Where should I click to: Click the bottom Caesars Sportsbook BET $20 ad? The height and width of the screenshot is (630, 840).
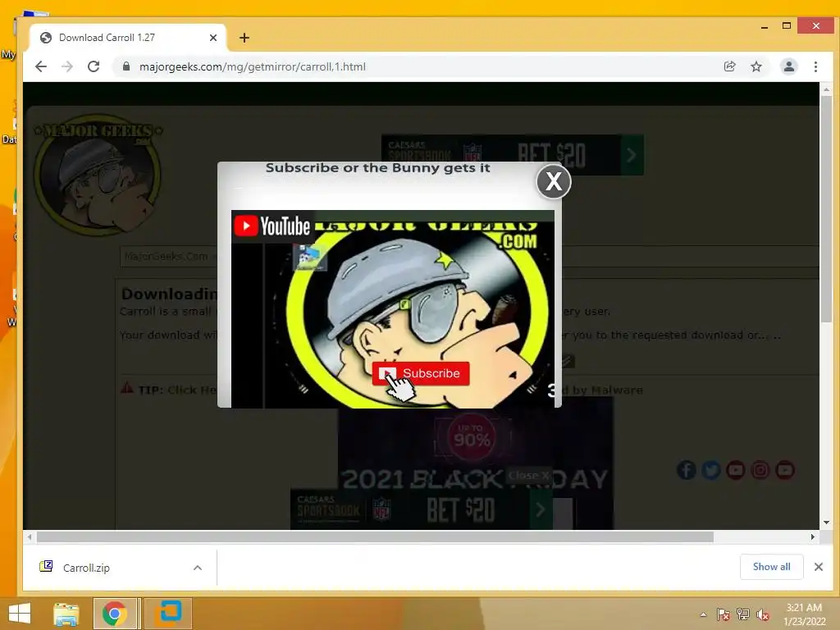(x=422, y=509)
